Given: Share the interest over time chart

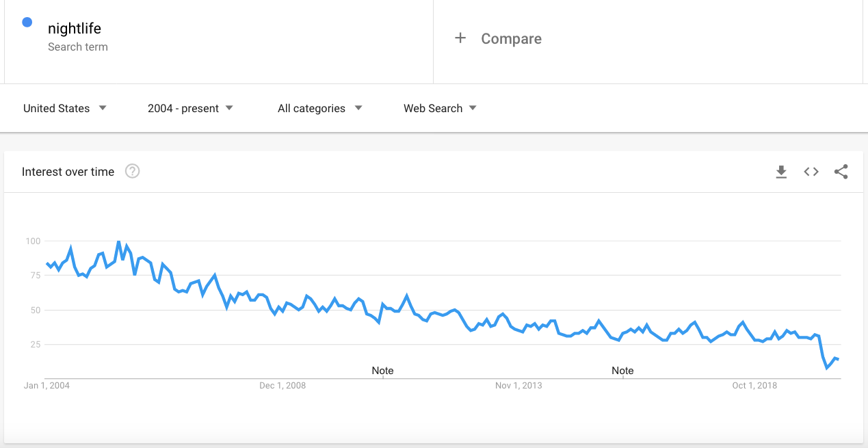Looking at the screenshot, I should (841, 172).
